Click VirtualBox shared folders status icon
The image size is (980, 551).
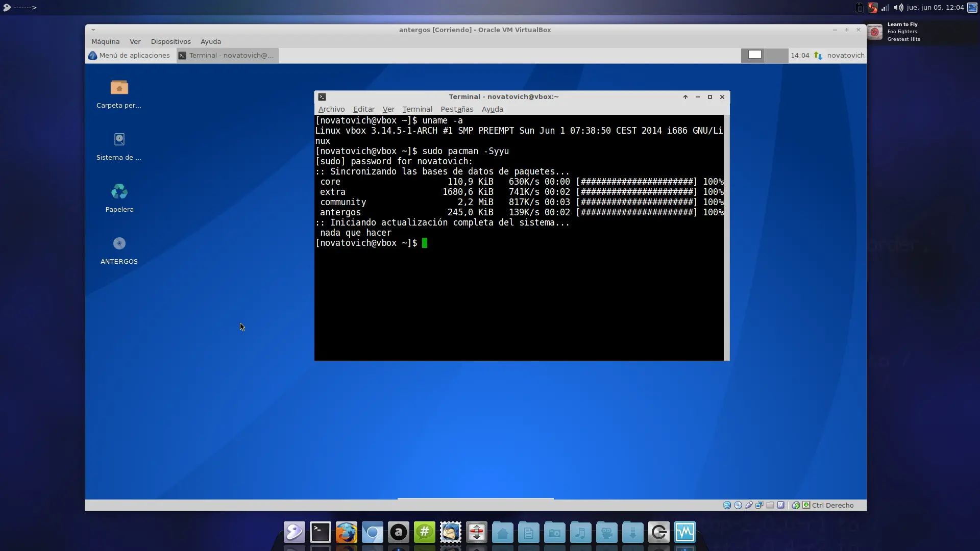click(770, 505)
